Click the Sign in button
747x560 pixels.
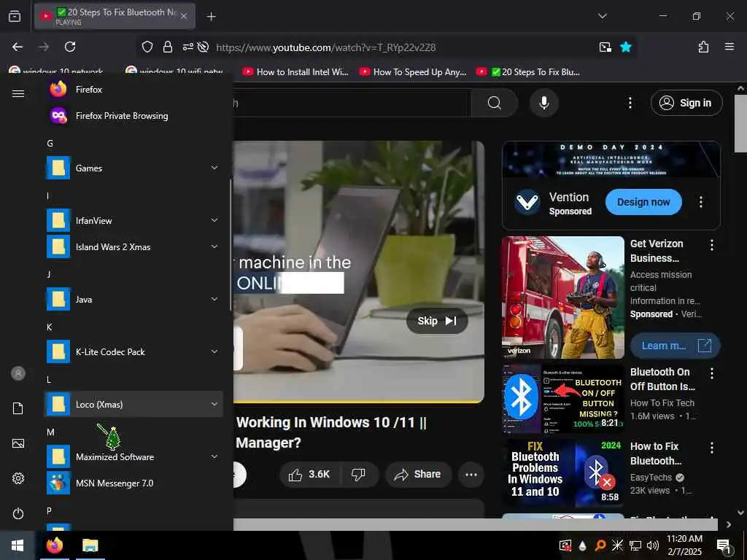(x=686, y=103)
